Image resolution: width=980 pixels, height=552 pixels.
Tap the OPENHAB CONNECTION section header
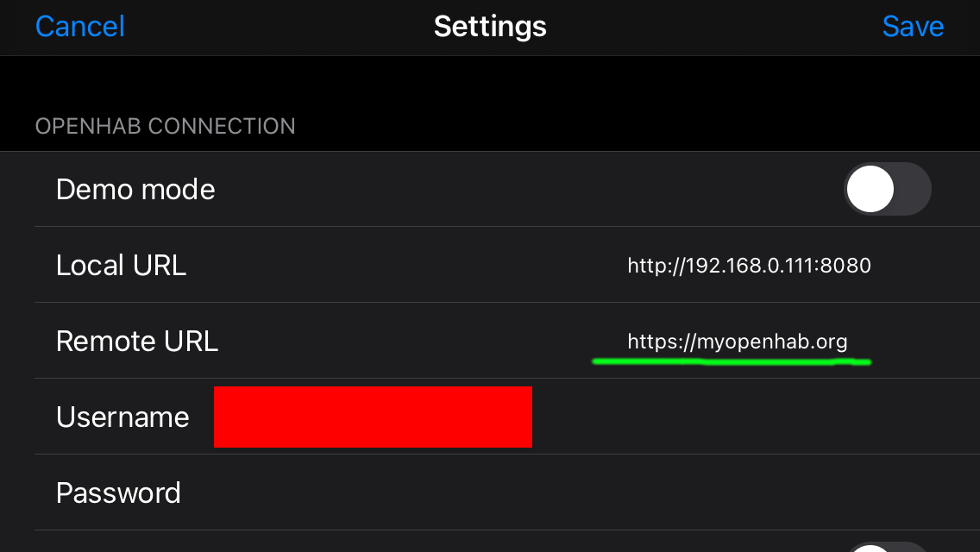pyautogui.click(x=165, y=126)
